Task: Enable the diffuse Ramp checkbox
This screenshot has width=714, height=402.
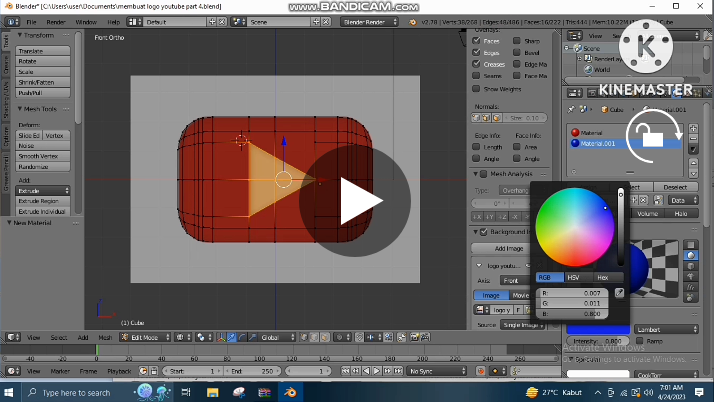Action: click(640, 341)
